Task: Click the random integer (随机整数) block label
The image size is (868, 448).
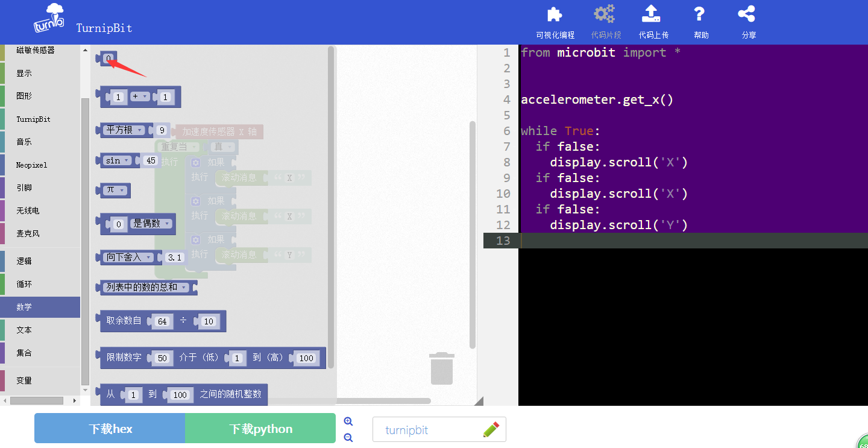Action: pyautogui.click(x=231, y=394)
